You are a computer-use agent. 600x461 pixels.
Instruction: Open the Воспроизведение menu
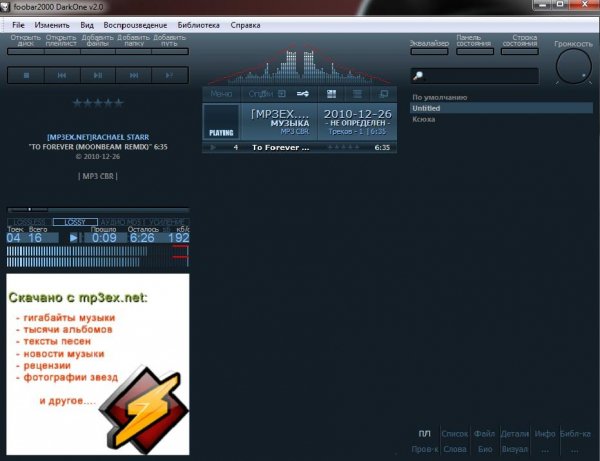pyautogui.click(x=135, y=25)
